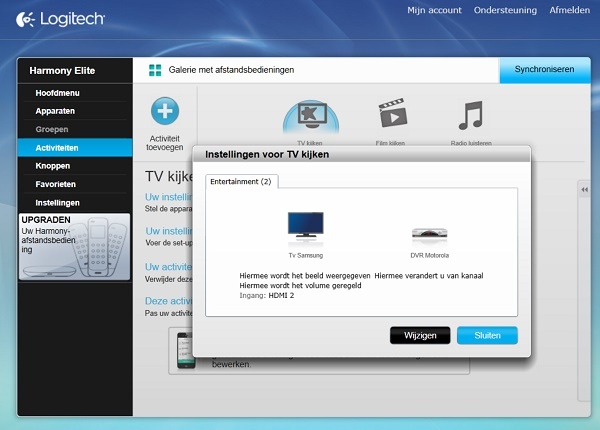Click the Sluiten button
600x430 pixels.
[487, 336]
